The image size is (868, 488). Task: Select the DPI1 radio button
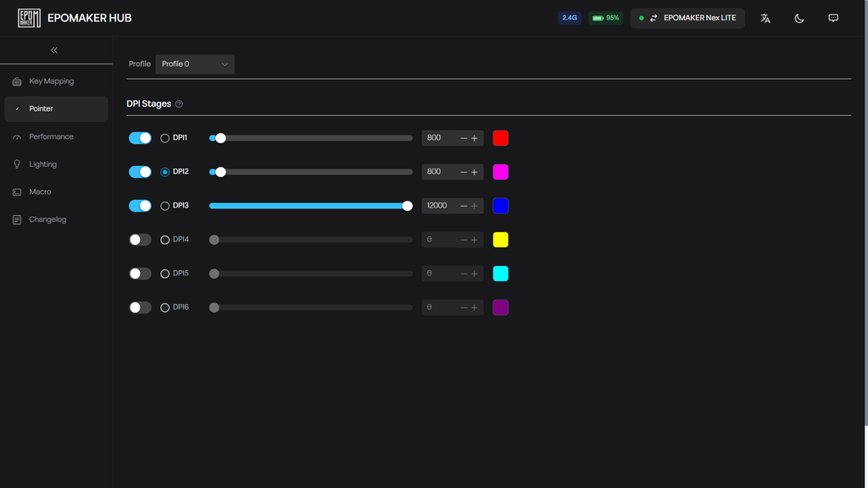165,138
